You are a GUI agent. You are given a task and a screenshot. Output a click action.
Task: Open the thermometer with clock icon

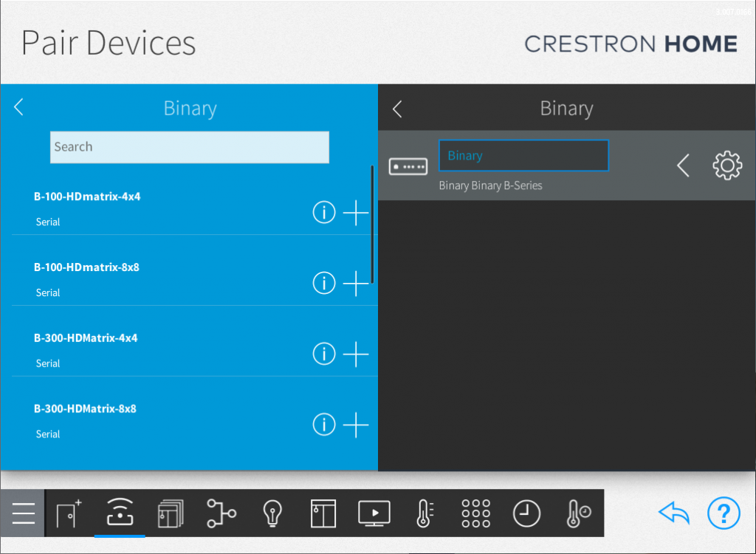[578, 513]
